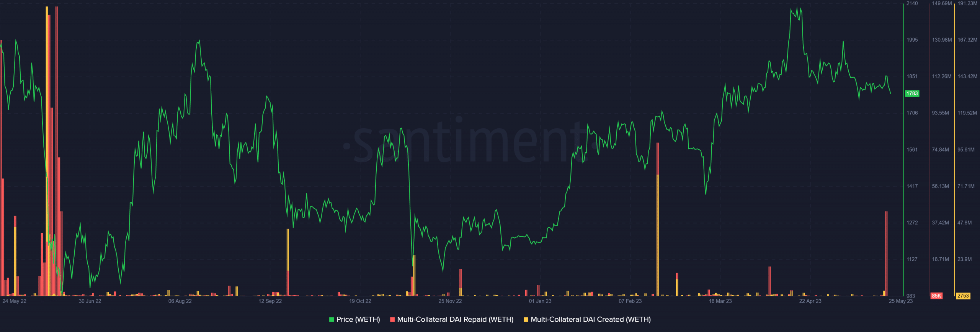The height and width of the screenshot is (332, 980).
Task: Click the red DAI Repaid legend swatch
Action: click(x=392, y=319)
